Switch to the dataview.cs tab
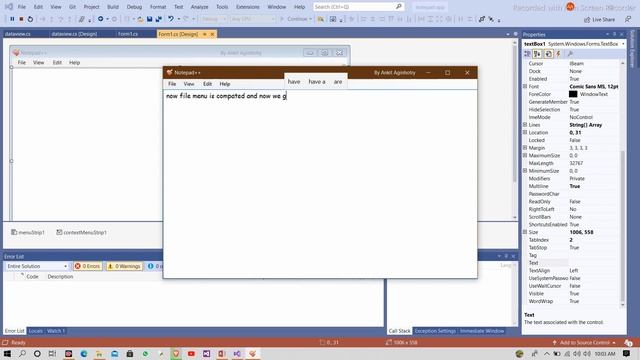 pos(17,34)
